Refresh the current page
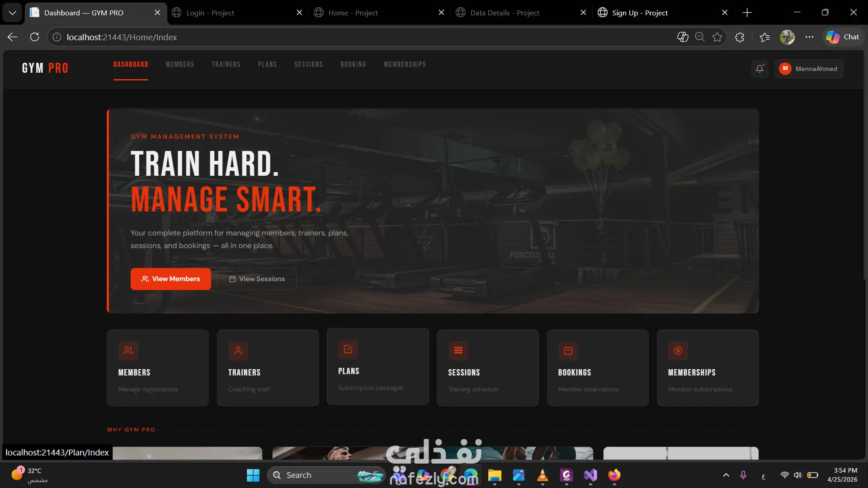Screen dimensions: 868x488 (34, 37)
